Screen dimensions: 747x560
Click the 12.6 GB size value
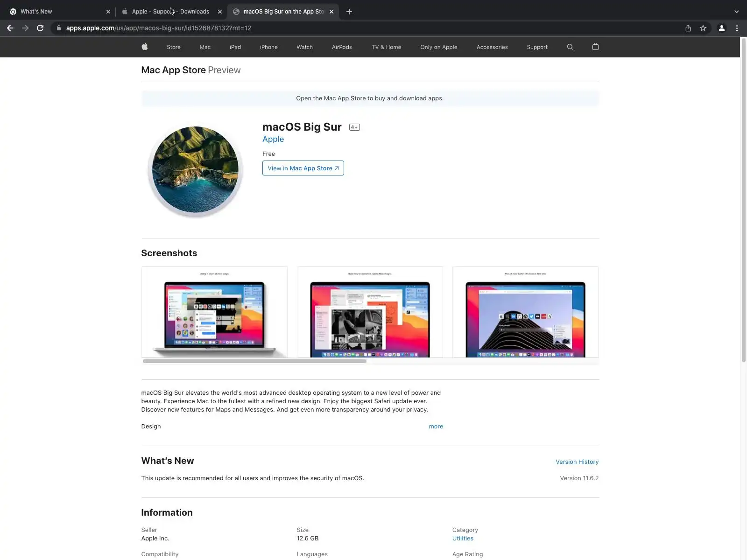[308, 539]
